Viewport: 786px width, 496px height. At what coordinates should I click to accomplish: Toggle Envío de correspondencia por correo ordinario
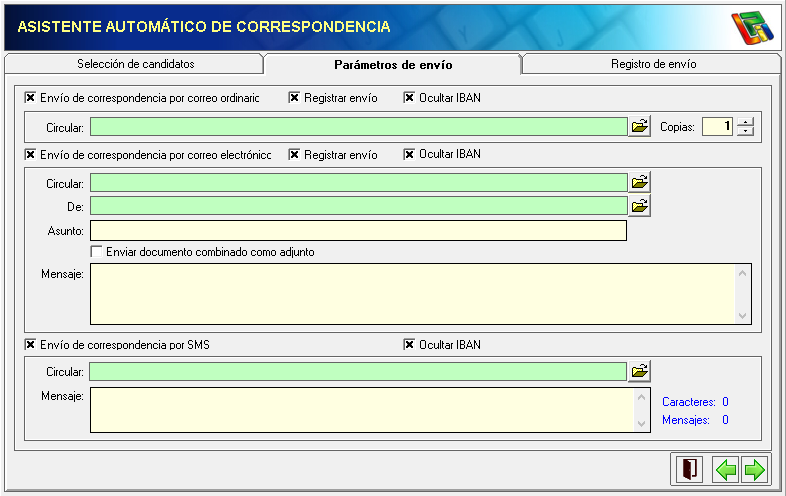pyautogui.click(x=31, y=97)
